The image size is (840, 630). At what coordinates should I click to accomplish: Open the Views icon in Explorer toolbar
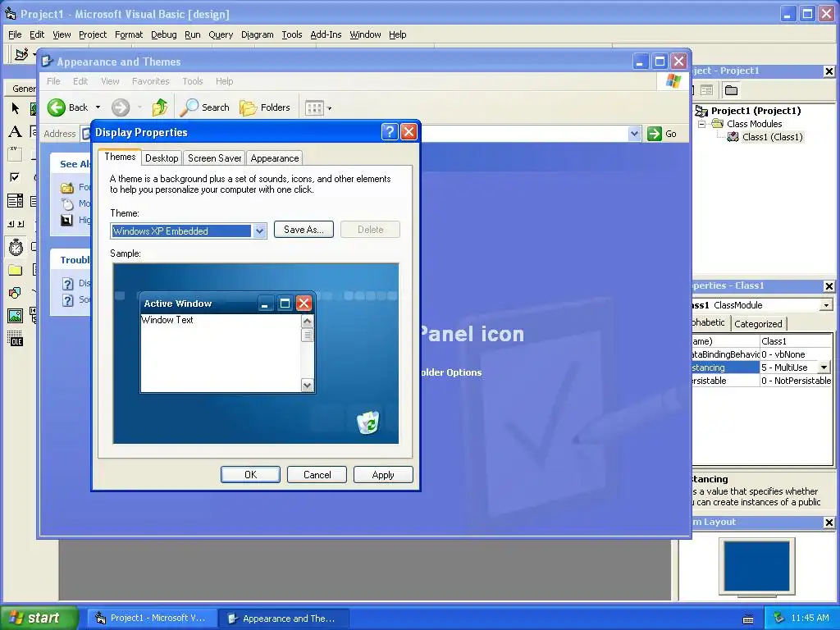pyautogui.click(x=314, y=107)
